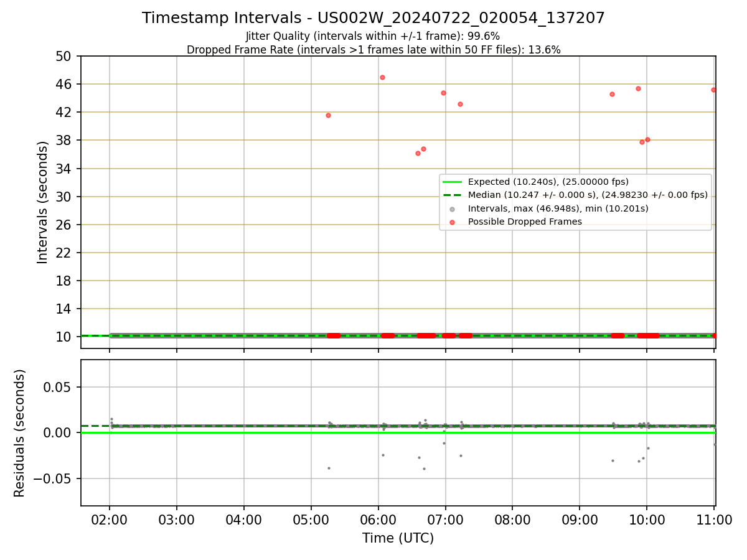Viewport: 747px width, 560px height.
Task: Click the y-axis tick label '10'
Action: coord(65,337)
